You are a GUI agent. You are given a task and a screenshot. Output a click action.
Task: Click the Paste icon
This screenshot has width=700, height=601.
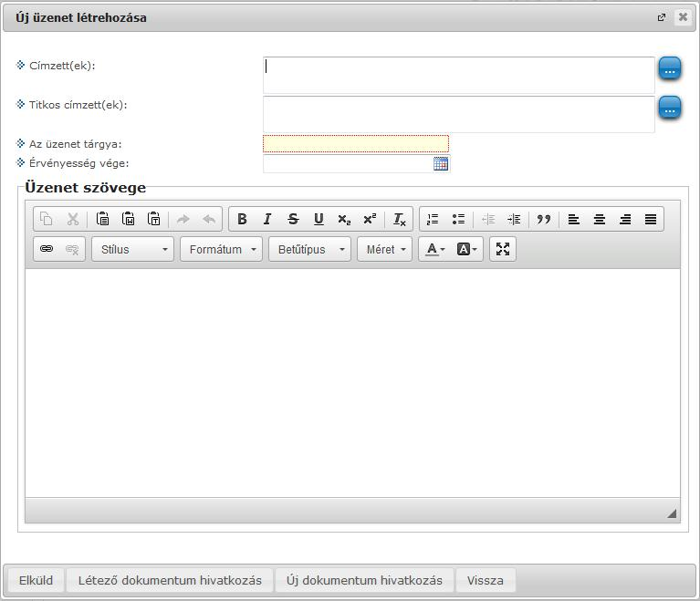click(103, 219)
